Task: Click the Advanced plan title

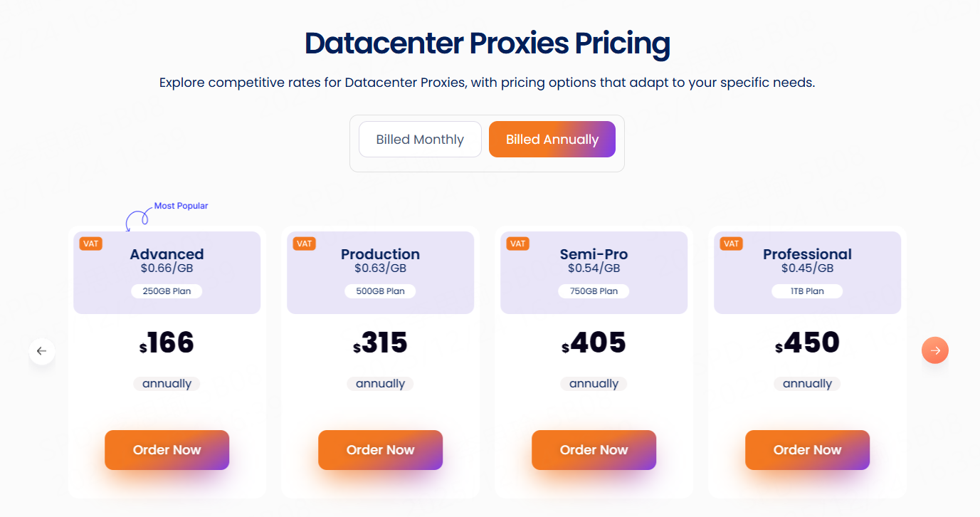Action: [167, 254]
